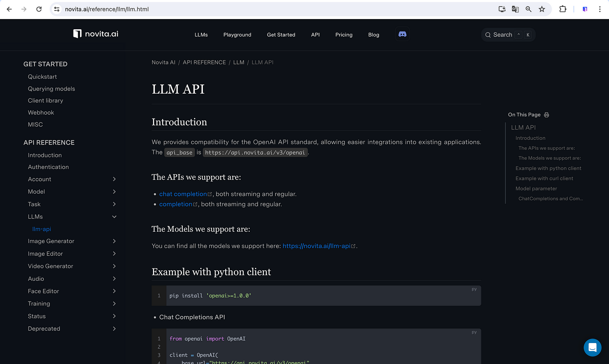Open the chat support bubble
609x364 pixels.
pos(592,347)
